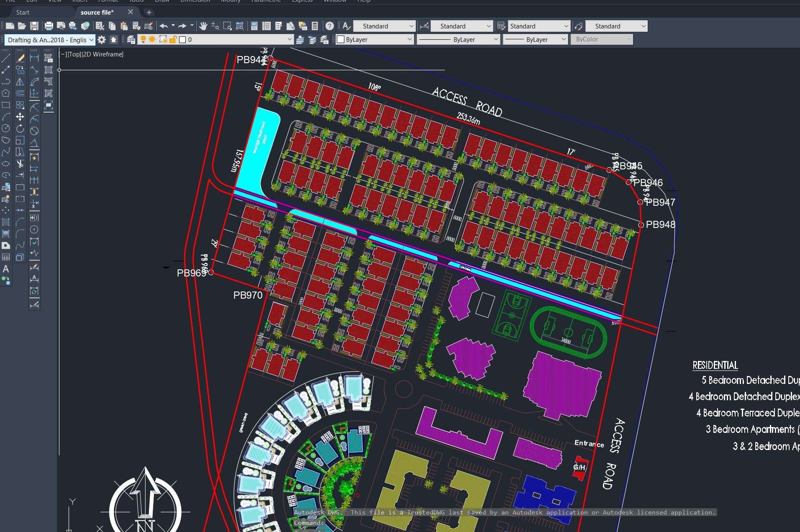Select the Pan hand tool
This screenshot has height=532, width=800.
203,26
